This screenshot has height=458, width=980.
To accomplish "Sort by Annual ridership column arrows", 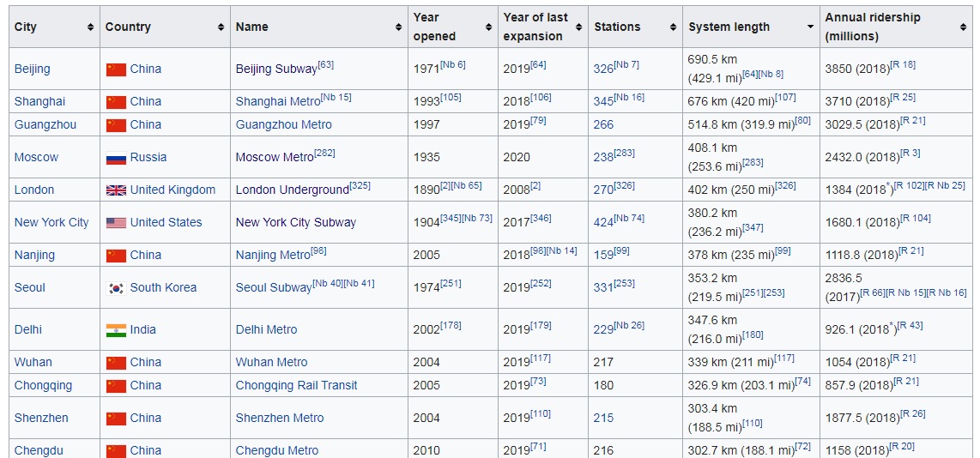I will pyautogui.click(x=963, y=27).
